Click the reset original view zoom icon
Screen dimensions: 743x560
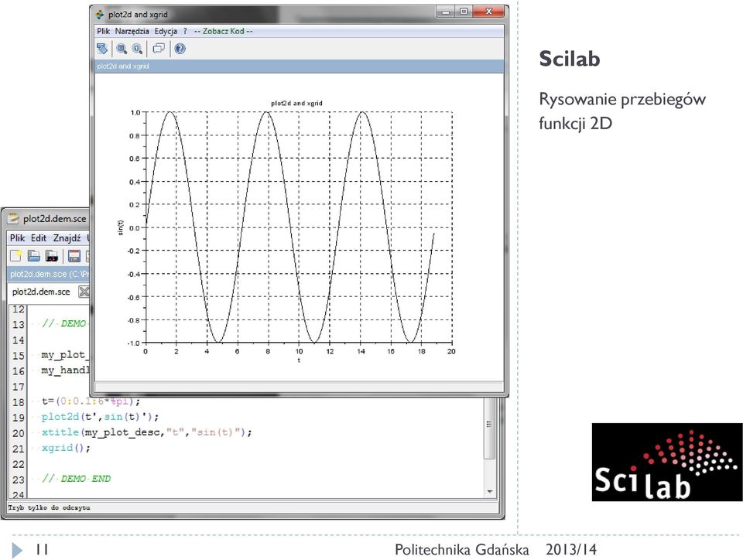pyautogui.click(x=138, y=49)
